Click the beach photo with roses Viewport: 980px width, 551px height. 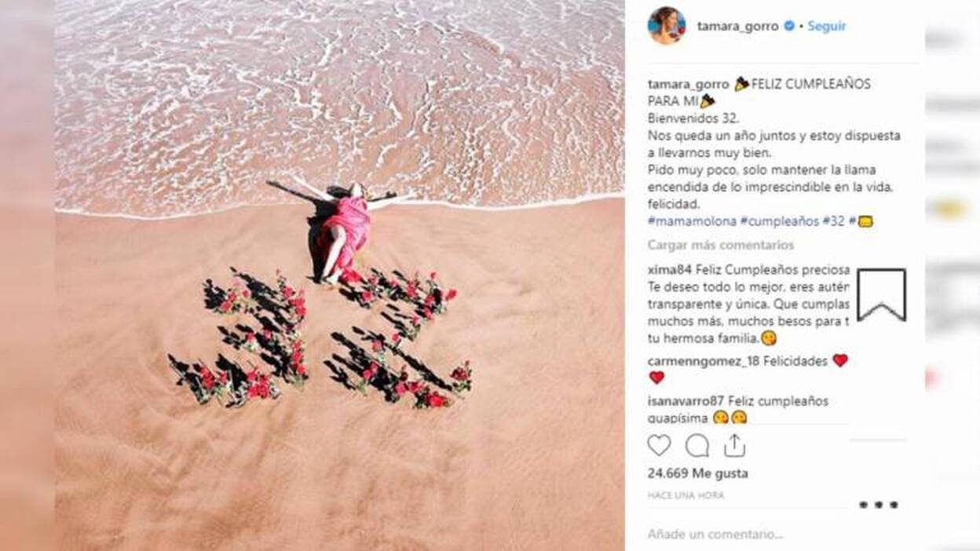coord(339,275)
